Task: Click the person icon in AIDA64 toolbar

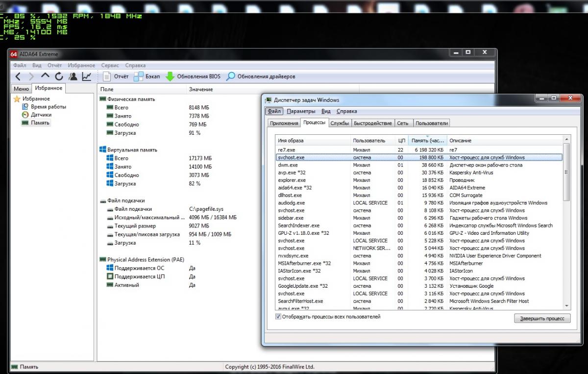Action: (73, 76)
